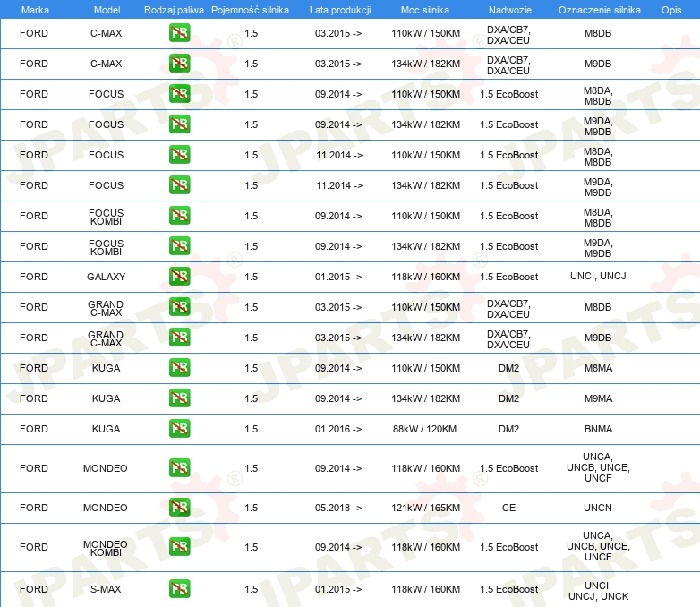Click 'UNCA, UNCB, UNCE, UNCF' in MONDEO KOMBI row
Screen dimensions: 700x607
click(598, 546)
